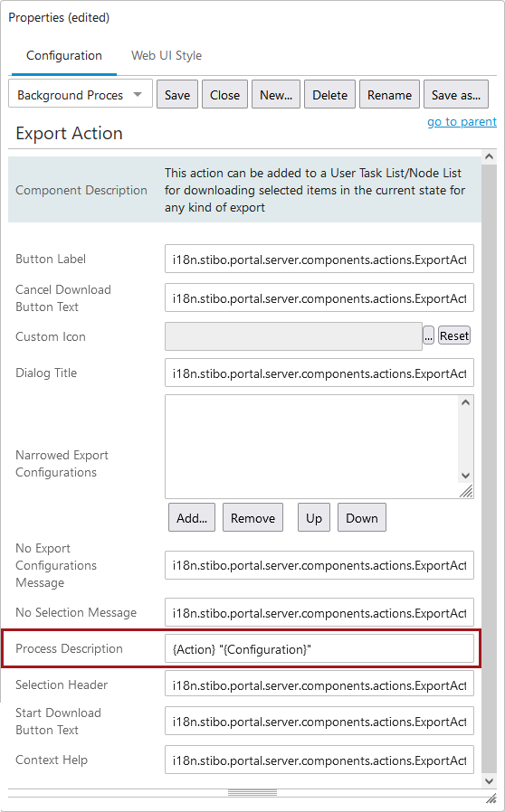Click the textarea resize grip handle

[x=466, y=491]
